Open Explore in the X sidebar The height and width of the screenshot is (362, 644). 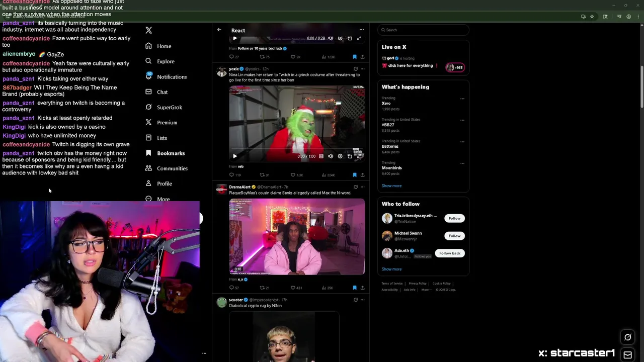[x=160, y=61]
